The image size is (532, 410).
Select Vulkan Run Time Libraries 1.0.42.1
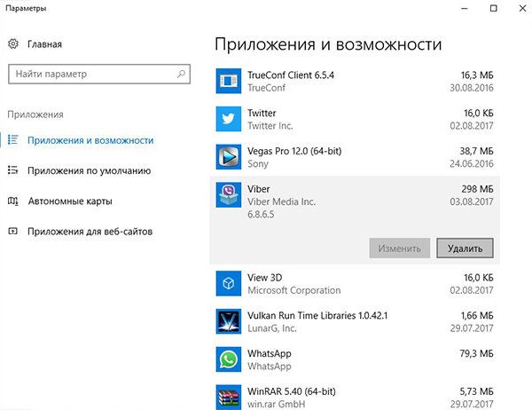click(x=317, y=316)
